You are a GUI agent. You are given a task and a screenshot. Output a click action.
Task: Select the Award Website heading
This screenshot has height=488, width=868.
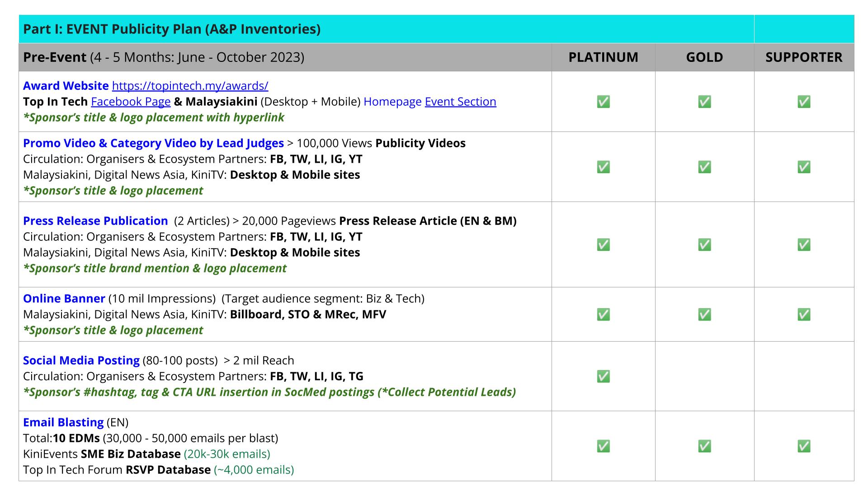pos(66,86)
